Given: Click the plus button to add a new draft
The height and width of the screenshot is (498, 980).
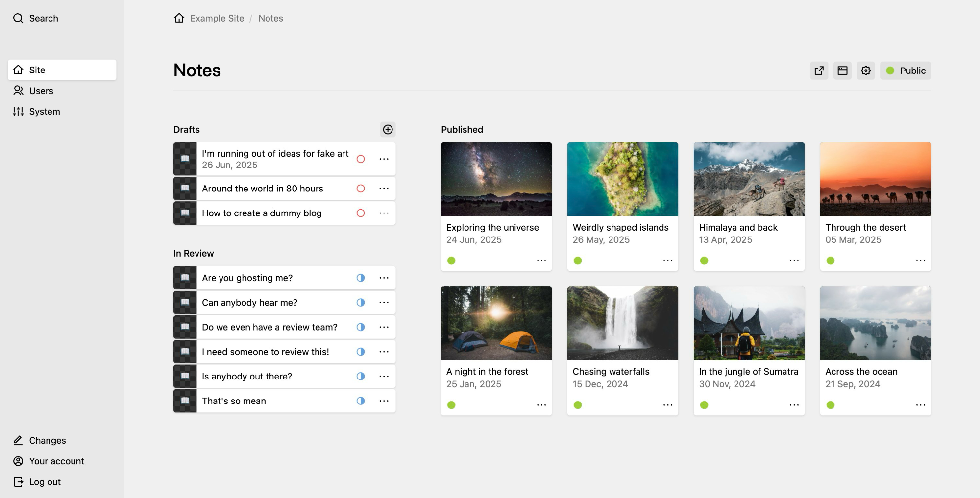Looking at the screenshot, I should click(x=388, y=130).
